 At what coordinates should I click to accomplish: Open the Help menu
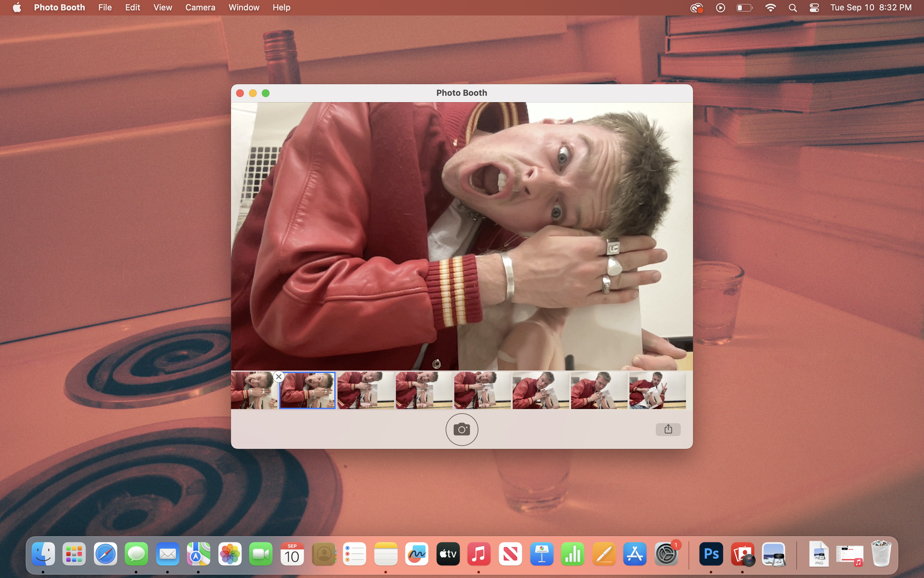(x=281, y=8)
